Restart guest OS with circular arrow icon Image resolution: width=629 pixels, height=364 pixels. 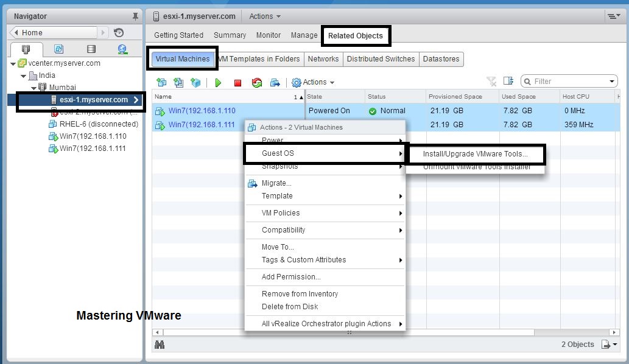257,83
